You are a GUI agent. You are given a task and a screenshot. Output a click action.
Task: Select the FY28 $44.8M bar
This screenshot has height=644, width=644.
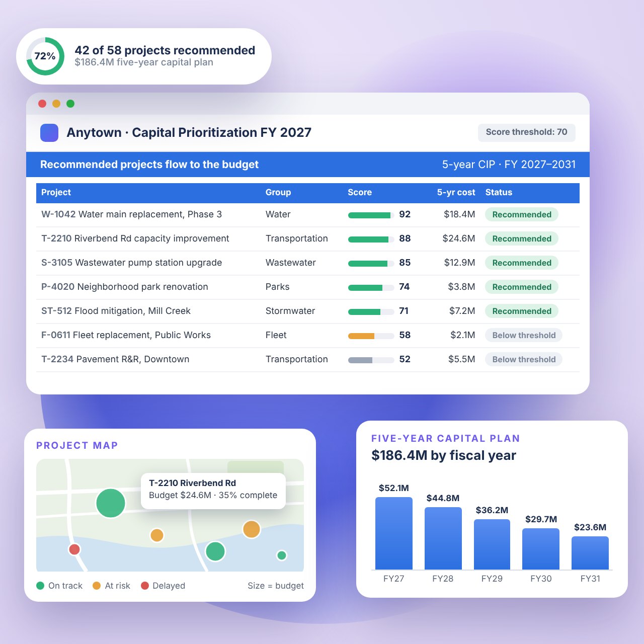(443, 538)
